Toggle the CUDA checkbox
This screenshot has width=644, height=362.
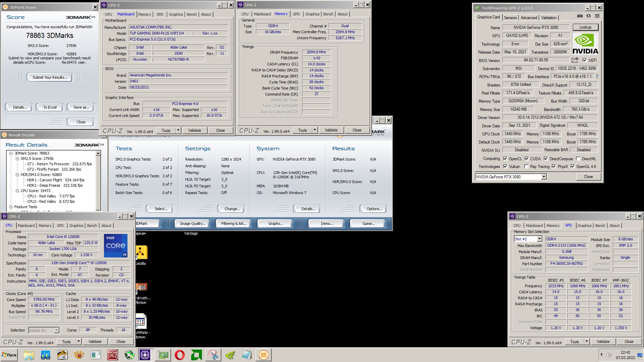pyautogui.click(x=527, y=159)
